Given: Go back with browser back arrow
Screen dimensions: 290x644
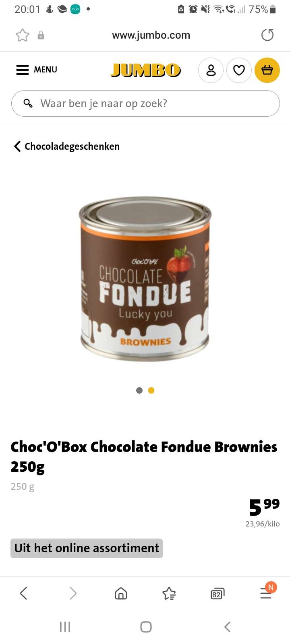Looking at the screenshot, I should [24, 593].
